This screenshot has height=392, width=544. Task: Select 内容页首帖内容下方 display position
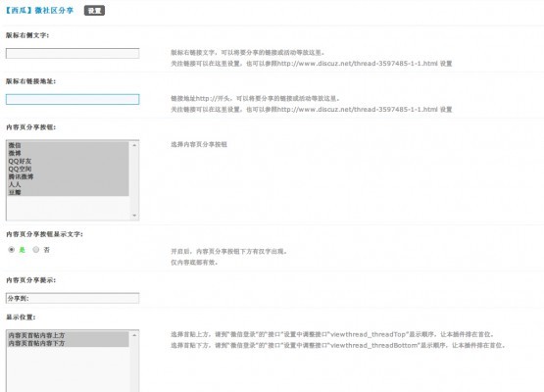(69, 343)
